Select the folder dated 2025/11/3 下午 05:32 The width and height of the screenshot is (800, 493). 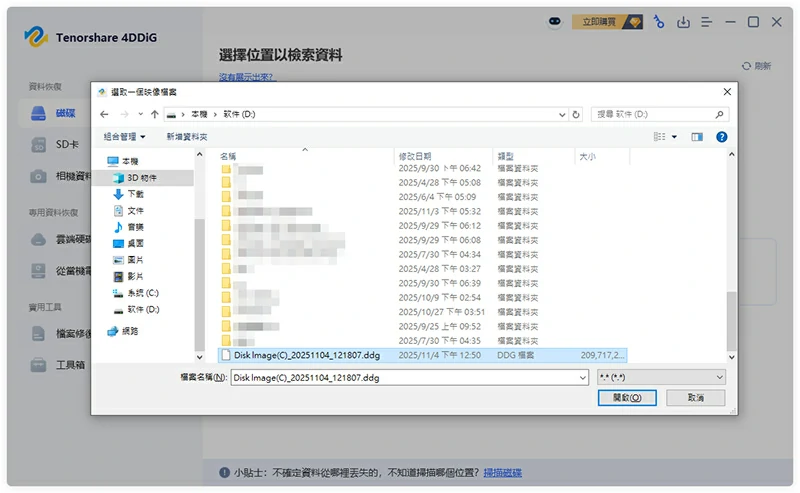422,211
